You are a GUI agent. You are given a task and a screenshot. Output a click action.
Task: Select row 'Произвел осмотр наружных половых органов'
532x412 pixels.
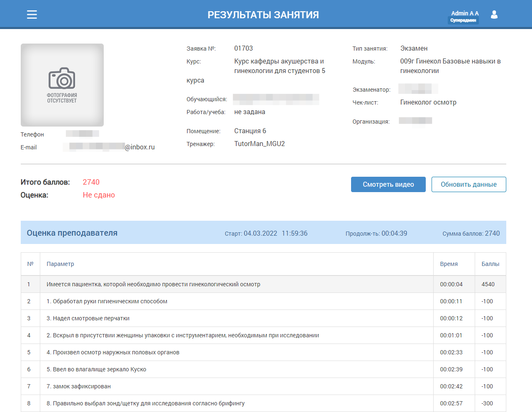pyautogui.click(x=263, y=352)
